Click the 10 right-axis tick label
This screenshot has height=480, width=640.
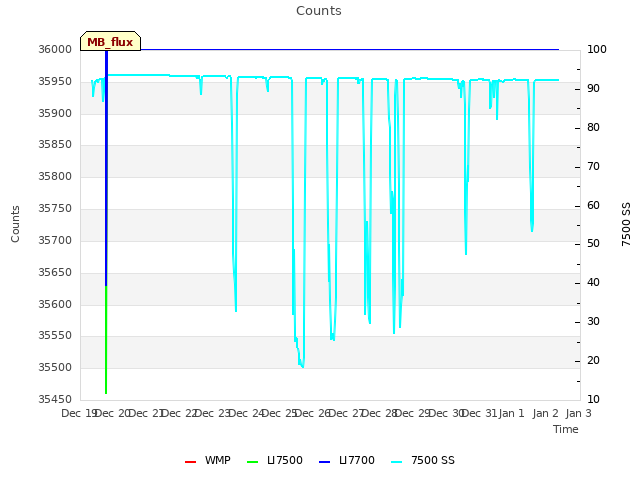coord(593,399)
